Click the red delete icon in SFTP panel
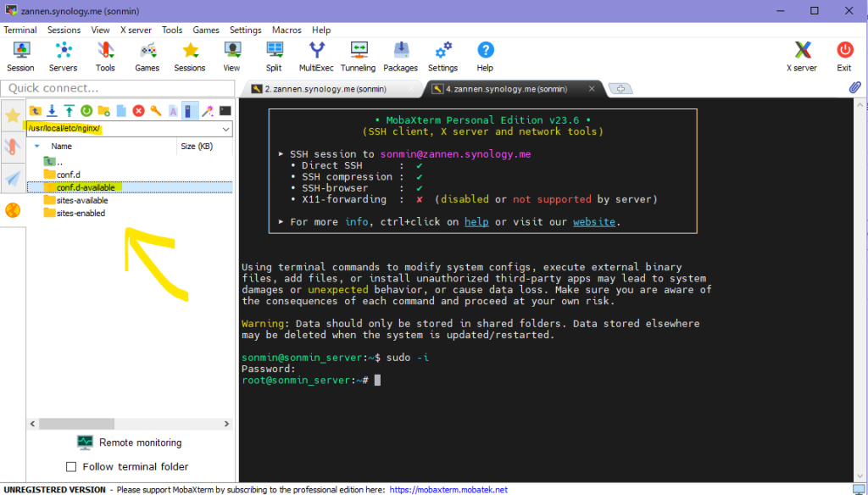This screenshot has width=868, height=495. pyautogui.click(x=138, y=110)
